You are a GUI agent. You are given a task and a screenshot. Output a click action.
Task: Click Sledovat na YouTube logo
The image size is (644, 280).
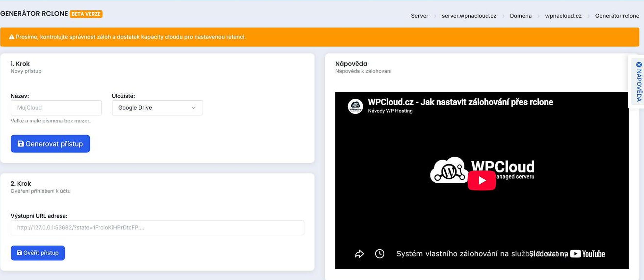pos(588,254)
